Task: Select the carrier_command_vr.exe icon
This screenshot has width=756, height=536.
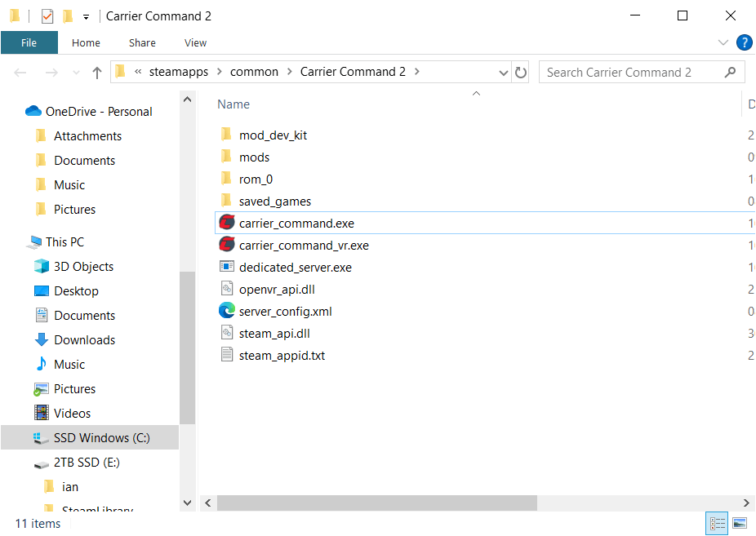Action: point(227,245)
